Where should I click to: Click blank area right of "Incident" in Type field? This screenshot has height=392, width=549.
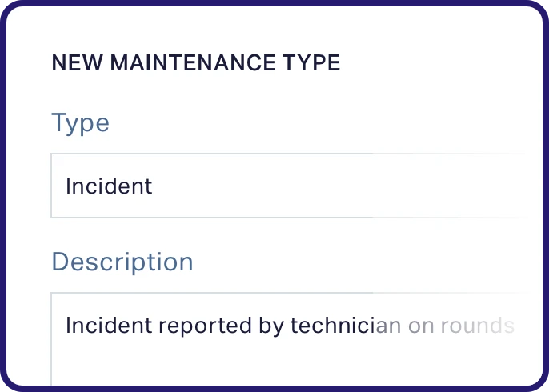[336, 186]
